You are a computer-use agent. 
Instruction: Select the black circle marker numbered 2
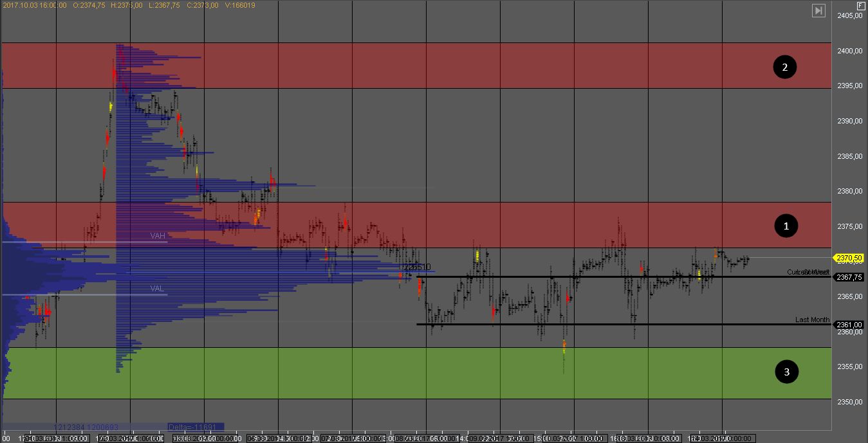[x=785, y=67]
